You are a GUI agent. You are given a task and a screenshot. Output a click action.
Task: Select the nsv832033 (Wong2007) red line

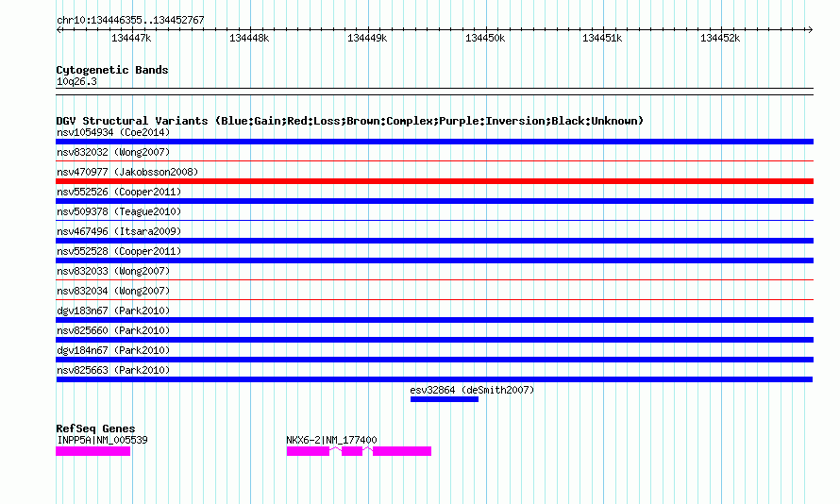434,279
